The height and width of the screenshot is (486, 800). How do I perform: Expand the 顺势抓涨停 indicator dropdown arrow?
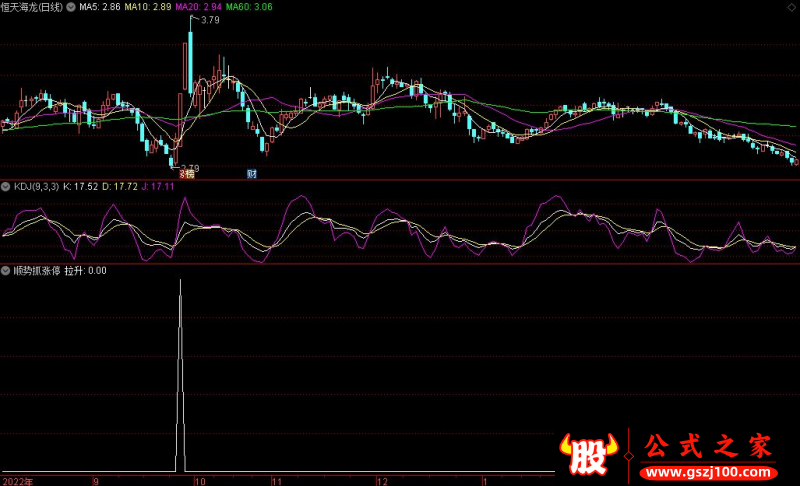tap(6, 270)
